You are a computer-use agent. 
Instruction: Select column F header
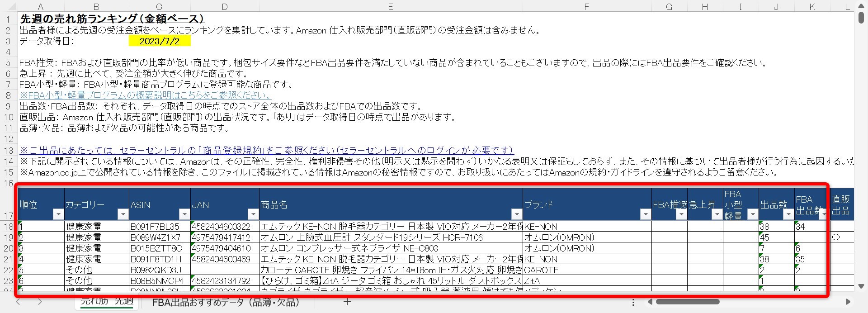pyautogui.click(x=587, y=6)
